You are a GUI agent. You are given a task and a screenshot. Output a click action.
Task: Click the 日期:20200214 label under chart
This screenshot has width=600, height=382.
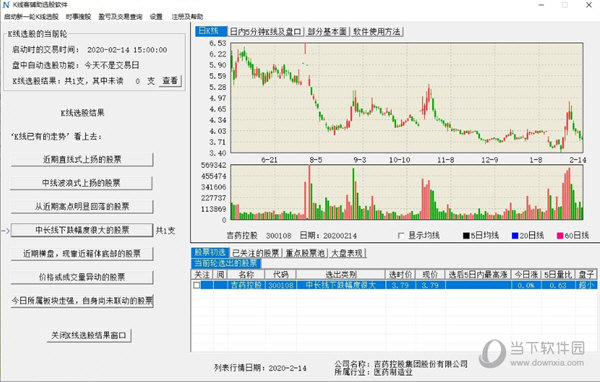pyautogui.click(x=328, y=235)
